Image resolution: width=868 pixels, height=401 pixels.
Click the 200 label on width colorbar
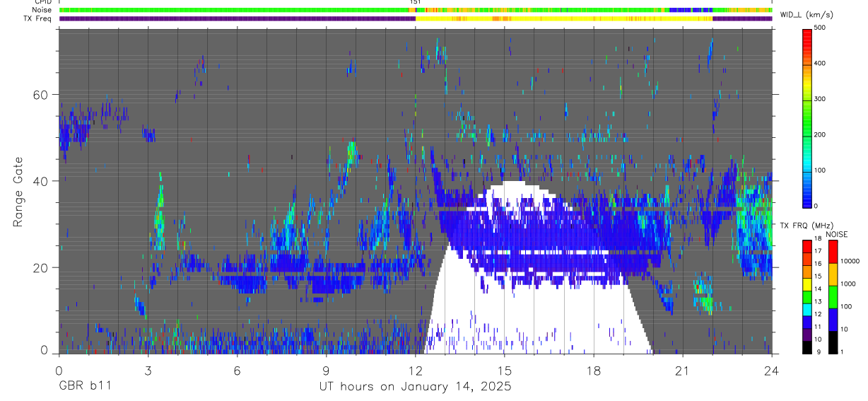[821, 134]
